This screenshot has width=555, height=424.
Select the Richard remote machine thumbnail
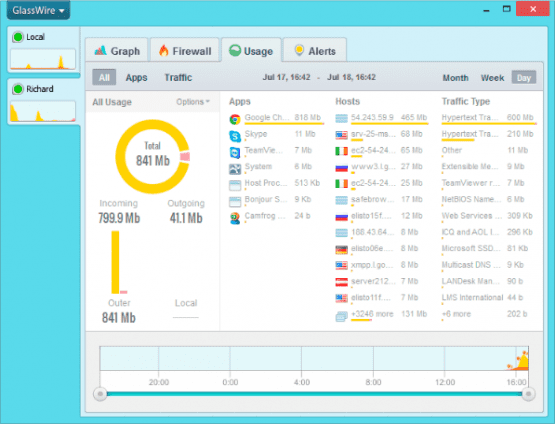tap(44, 102)
